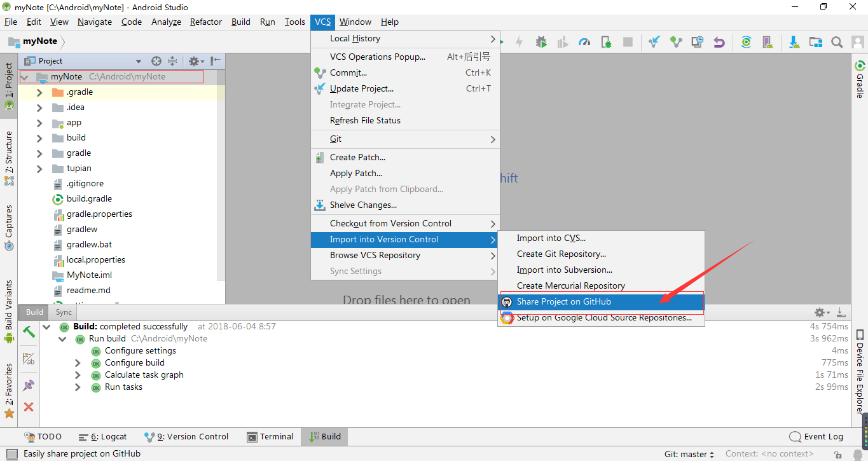Expand the .idea folder

pyautogui.click(x=39, y=107)
